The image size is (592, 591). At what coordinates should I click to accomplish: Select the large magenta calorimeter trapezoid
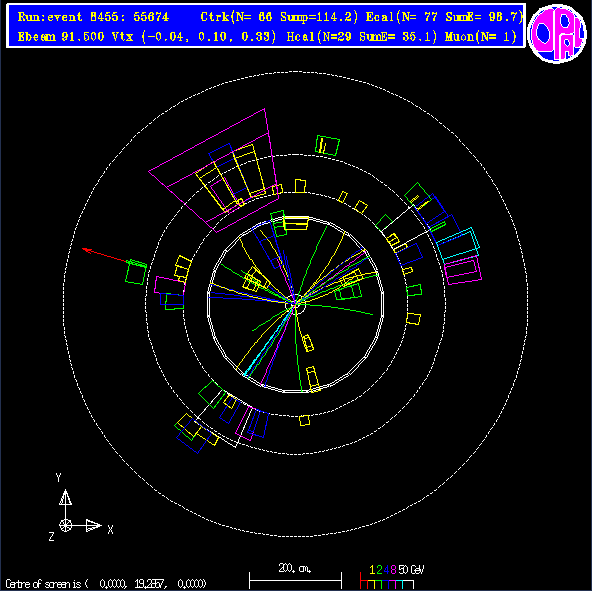[214, 171]
